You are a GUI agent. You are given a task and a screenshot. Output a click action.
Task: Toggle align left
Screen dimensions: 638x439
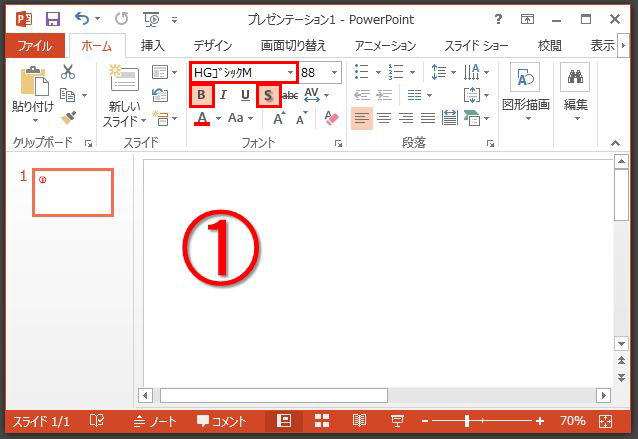pyautogui.click(x=362, y=118)
